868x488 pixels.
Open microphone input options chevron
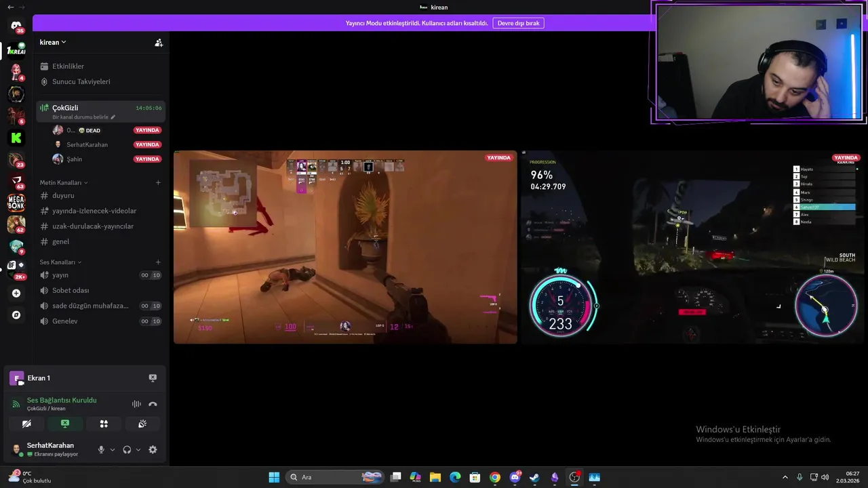[113, 449]
